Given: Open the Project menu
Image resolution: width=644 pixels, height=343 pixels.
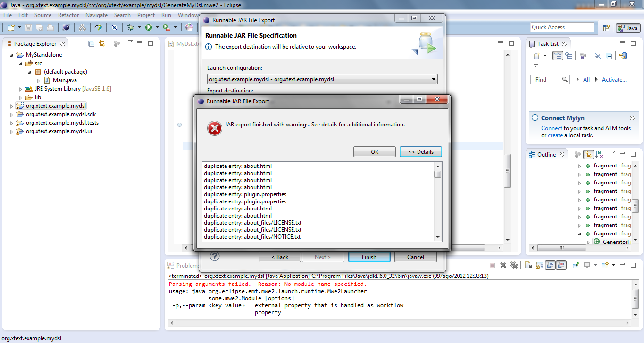Looking at the screenshot, I should pyautogui.click(x=146, y=15).
